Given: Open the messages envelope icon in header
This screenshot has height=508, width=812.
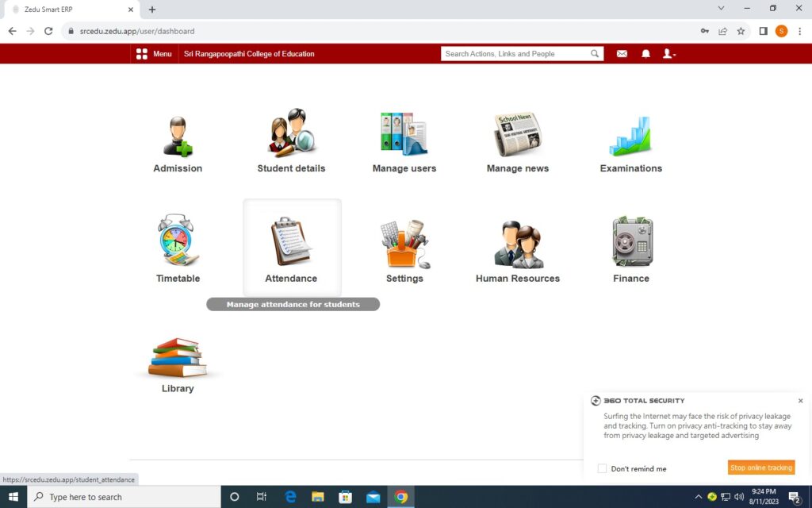Looking at the screenshot, I should click(622, 54).
